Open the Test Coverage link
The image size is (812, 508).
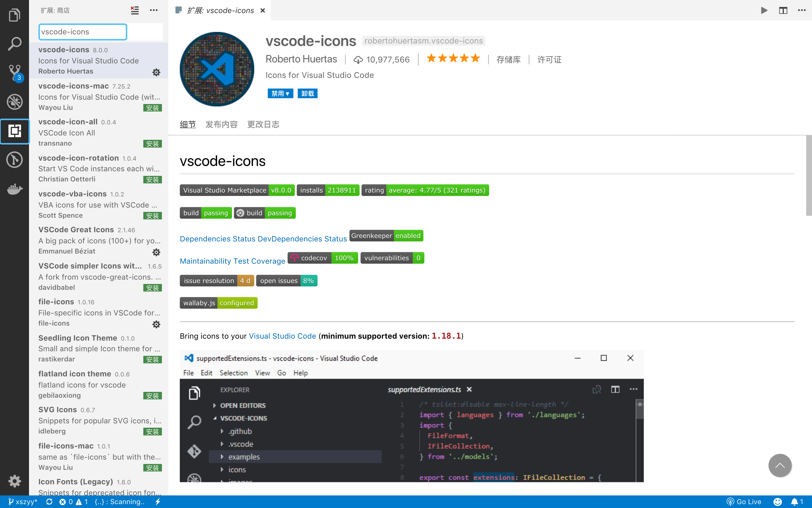[259, 261]
